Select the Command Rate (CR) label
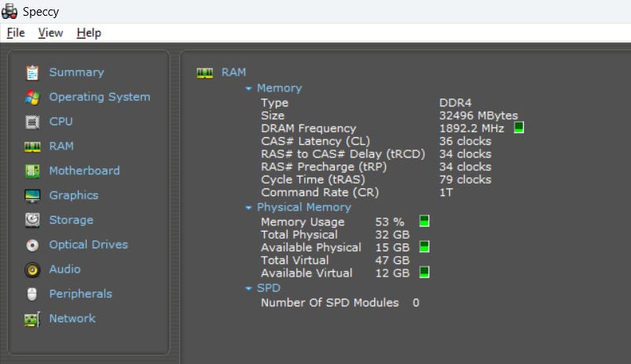631x364 pixels. tap(320, 192)
